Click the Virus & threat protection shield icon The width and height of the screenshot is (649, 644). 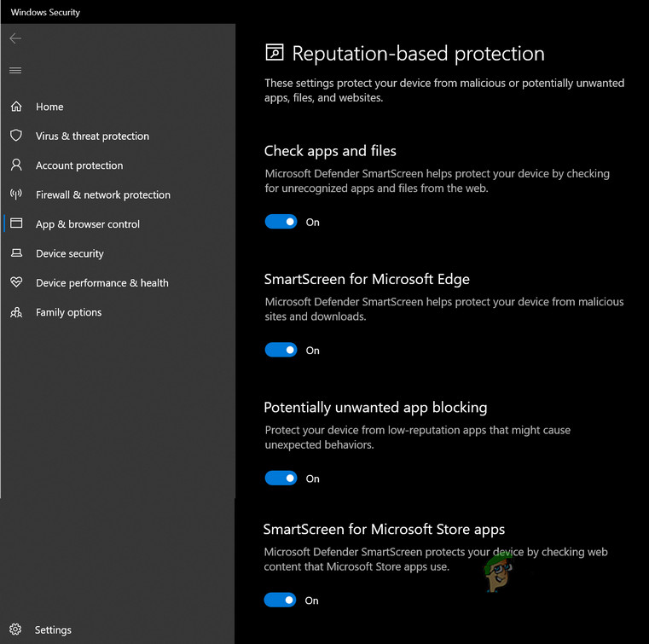pyautogui.click(x=16, y=136)
